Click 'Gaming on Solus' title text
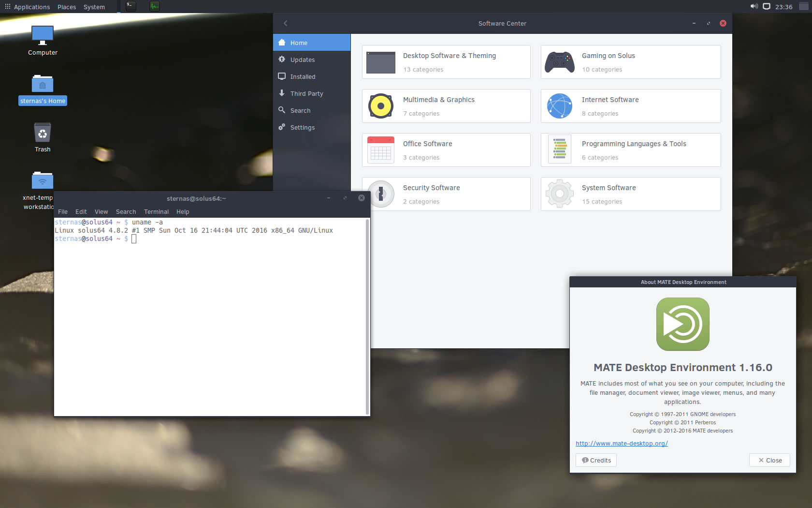Image resolution: width=812 pixels, height=508 pixels. (609, 56)
